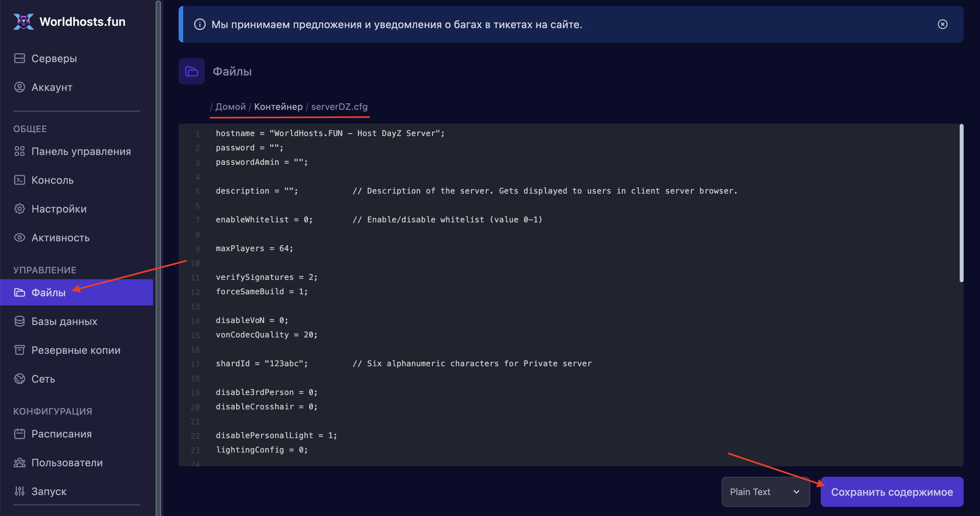Dismiss the notification banner
Screen dimensions: 980x516
pos(942,24)
